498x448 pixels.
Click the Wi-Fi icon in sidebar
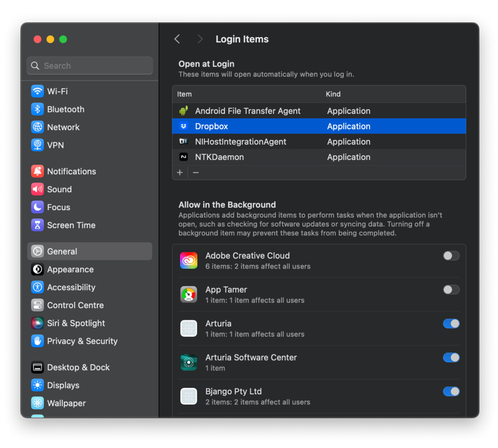[37, 91]
